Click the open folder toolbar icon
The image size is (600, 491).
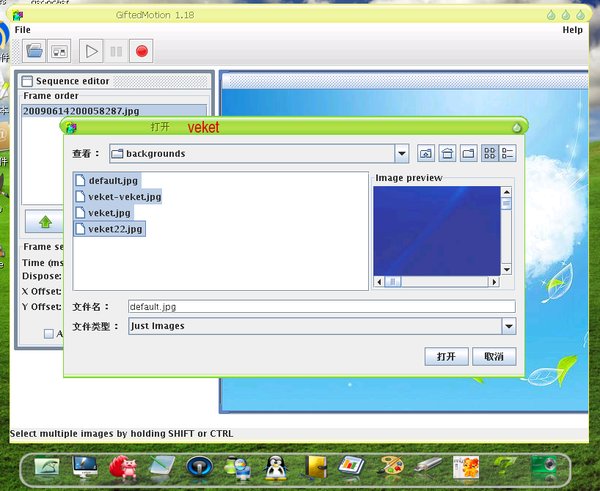[x=34, y=51]
